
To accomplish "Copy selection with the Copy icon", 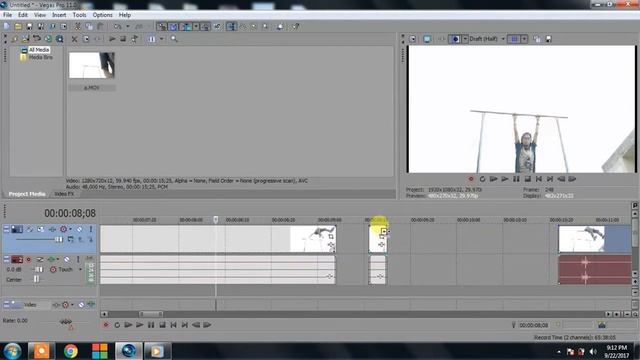I will 89,27.
